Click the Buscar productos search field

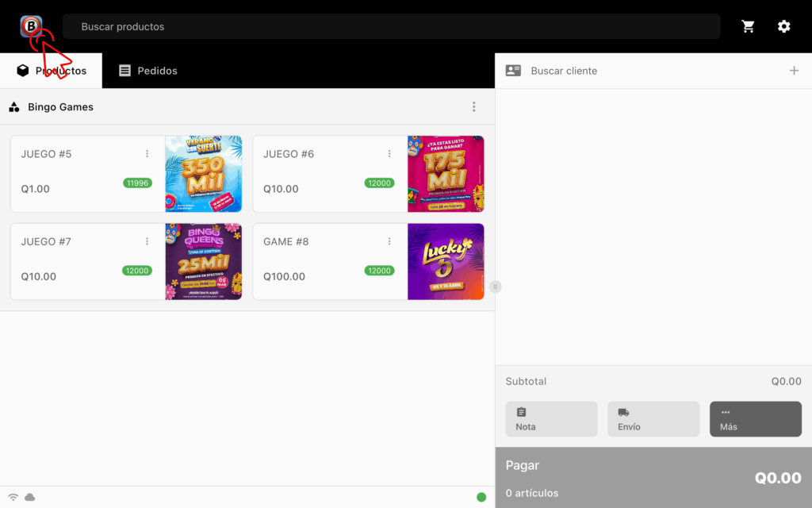[x=392, y=26]
